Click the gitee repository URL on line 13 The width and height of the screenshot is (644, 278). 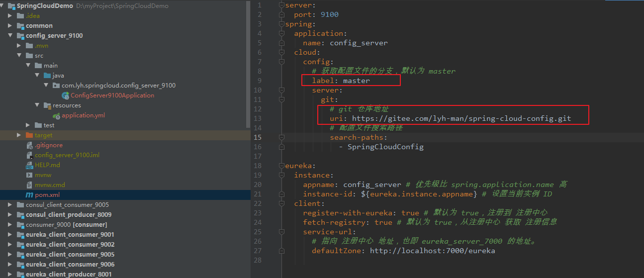click(x=461, y=118)
